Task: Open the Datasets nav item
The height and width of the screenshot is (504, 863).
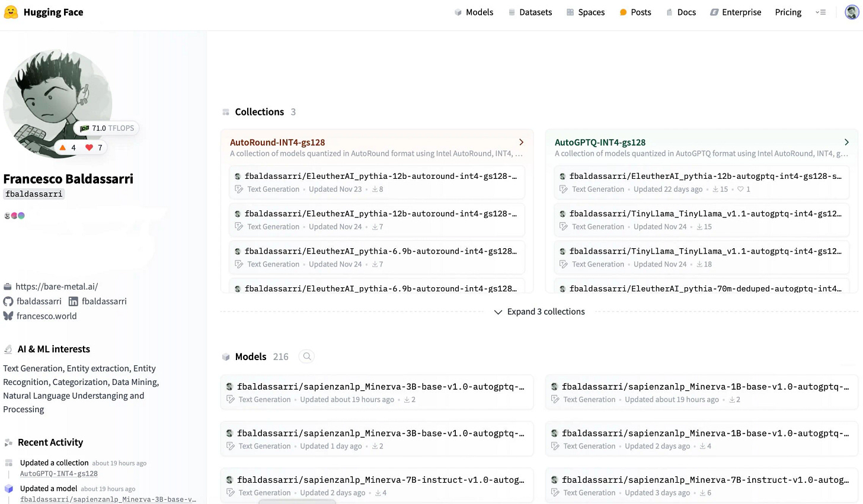Action: tap(530, 12)
